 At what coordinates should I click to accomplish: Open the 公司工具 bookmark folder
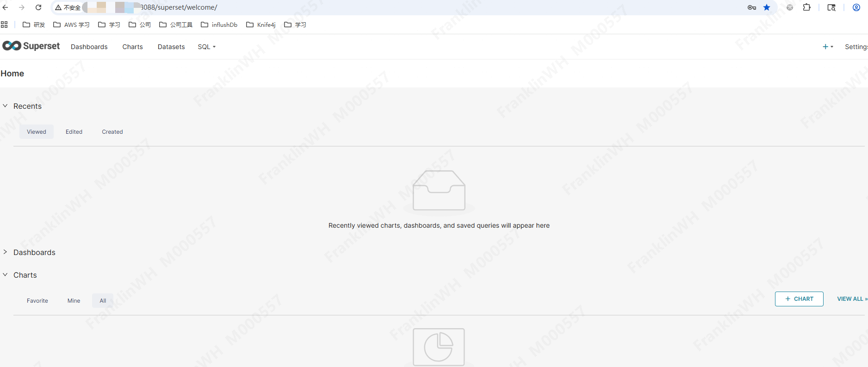(x=176, y=25)
